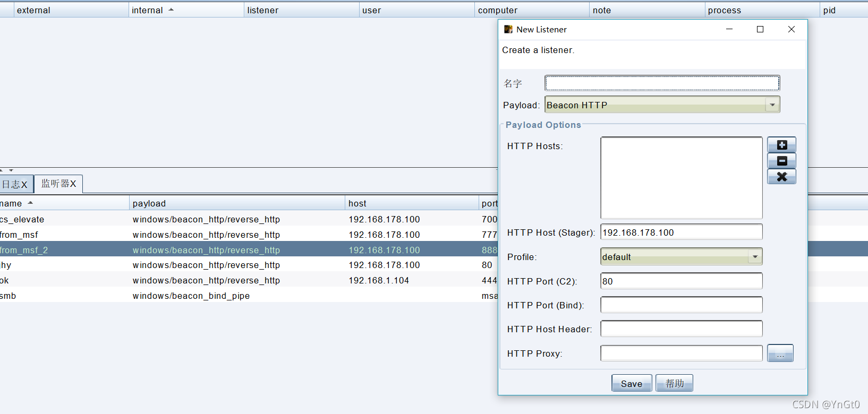Clear HTTP hosts with X icon

(781, 177)
